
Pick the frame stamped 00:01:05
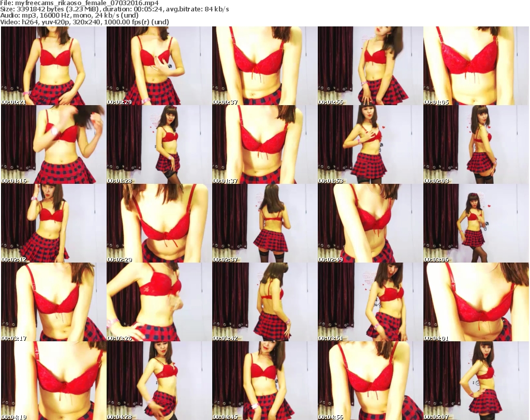(475, 66)
